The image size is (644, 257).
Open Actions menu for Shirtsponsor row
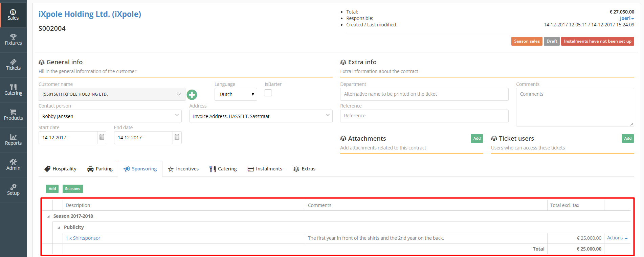coord(617,238)
